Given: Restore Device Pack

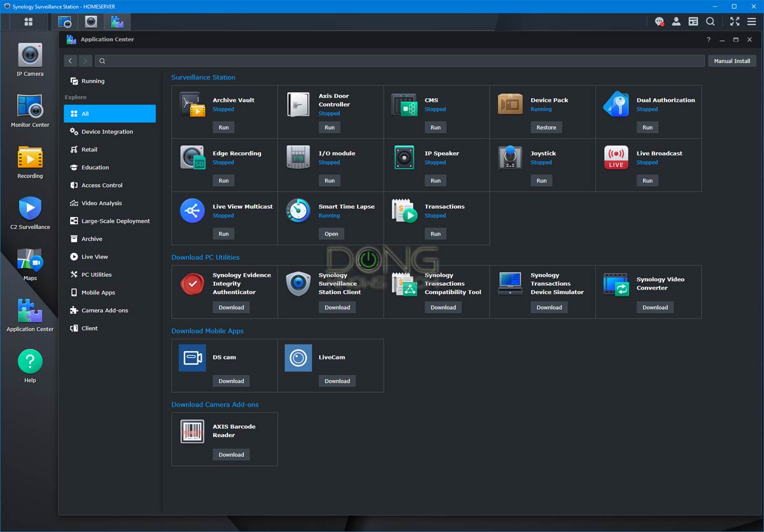Looking at the screenshot, I should pyautogui.click(x=546, y=127).
